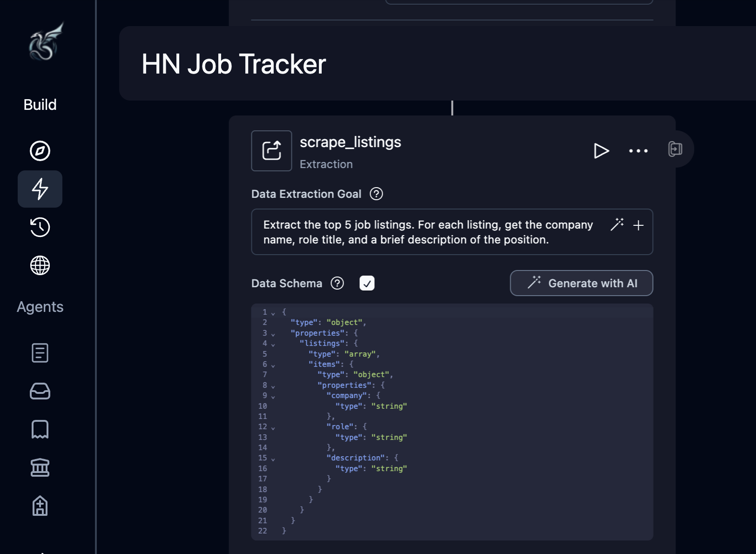This screenshot has width=756, height=554.
Task: Click the dragon logo in sidebar
Action: (46, 42)
